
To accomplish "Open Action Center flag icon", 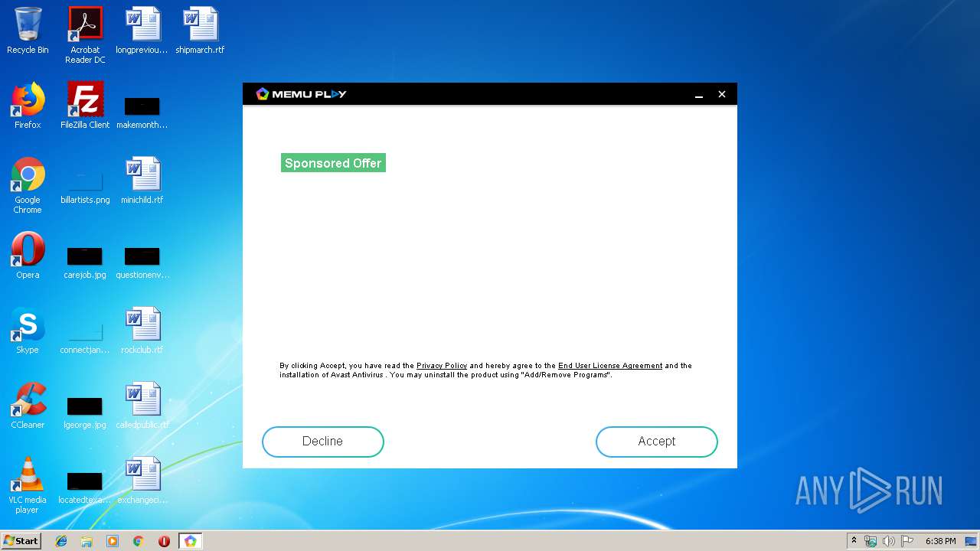I will [907, 541].
